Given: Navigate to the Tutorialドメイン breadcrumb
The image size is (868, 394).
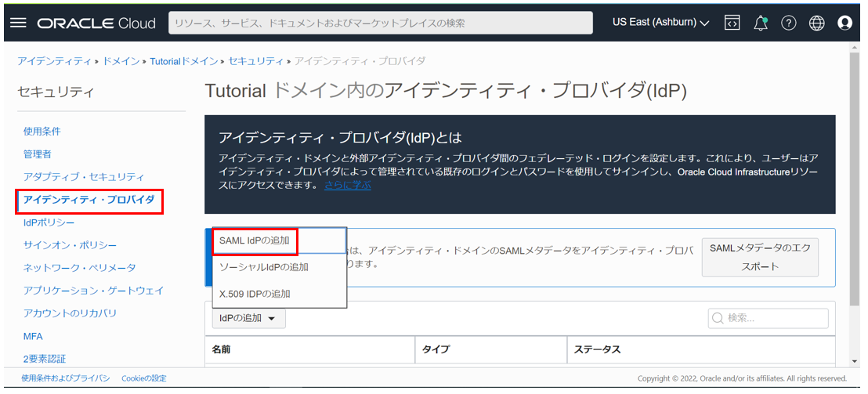Looking at the screenshot, I should click(x=186, y=60).
